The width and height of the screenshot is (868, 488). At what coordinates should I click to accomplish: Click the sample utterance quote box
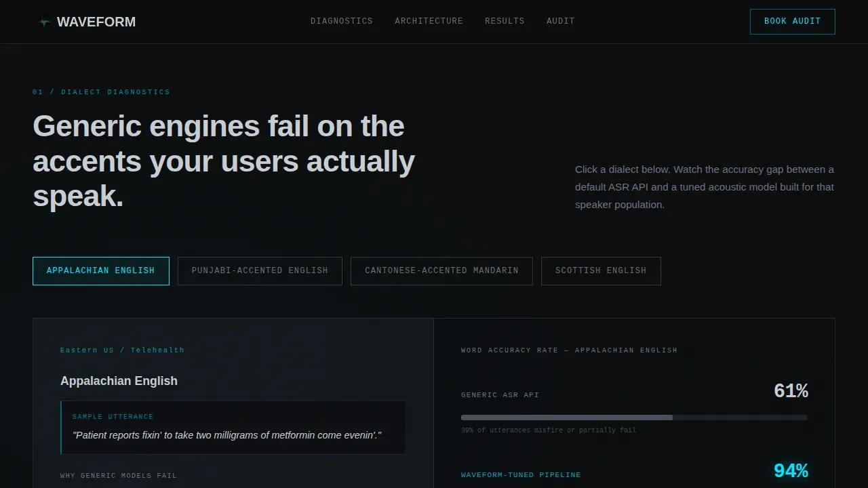(233, 428)
